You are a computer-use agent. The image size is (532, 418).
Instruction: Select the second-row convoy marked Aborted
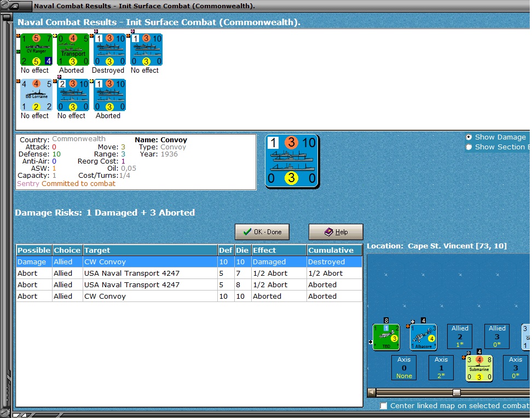pos(109,95)
